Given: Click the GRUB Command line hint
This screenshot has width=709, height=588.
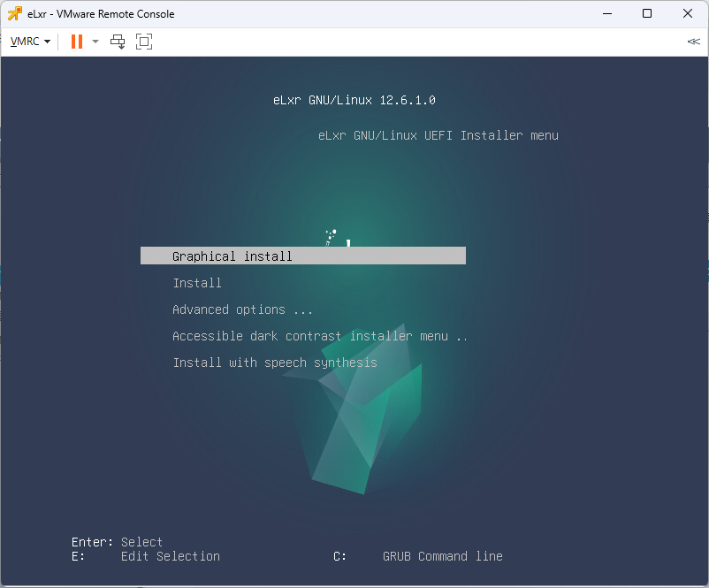Looking at the screenshot, I should (443, 556).
